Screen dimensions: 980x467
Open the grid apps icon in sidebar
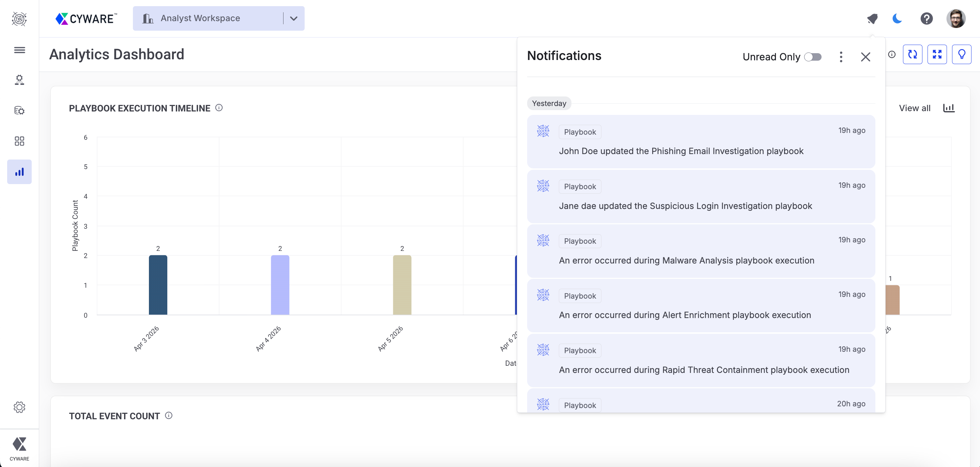click(19, 141)
